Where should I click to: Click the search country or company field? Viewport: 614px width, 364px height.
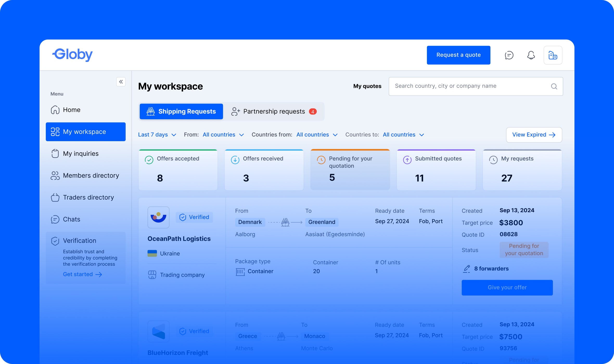coord(476,86)
